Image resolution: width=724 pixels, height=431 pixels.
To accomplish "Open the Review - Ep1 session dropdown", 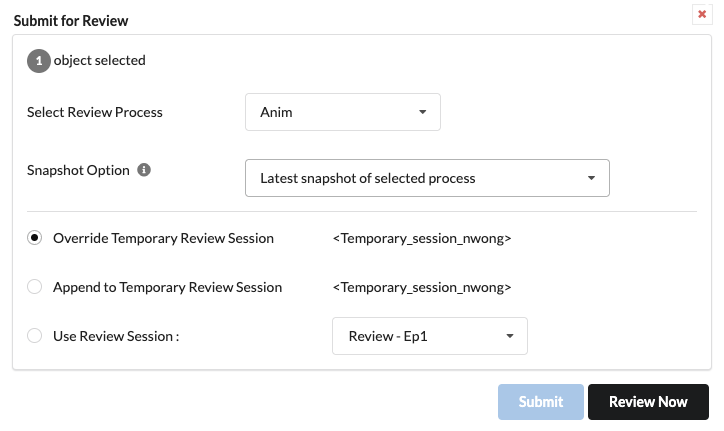I will pyautogui.click(x=430, y=336).
